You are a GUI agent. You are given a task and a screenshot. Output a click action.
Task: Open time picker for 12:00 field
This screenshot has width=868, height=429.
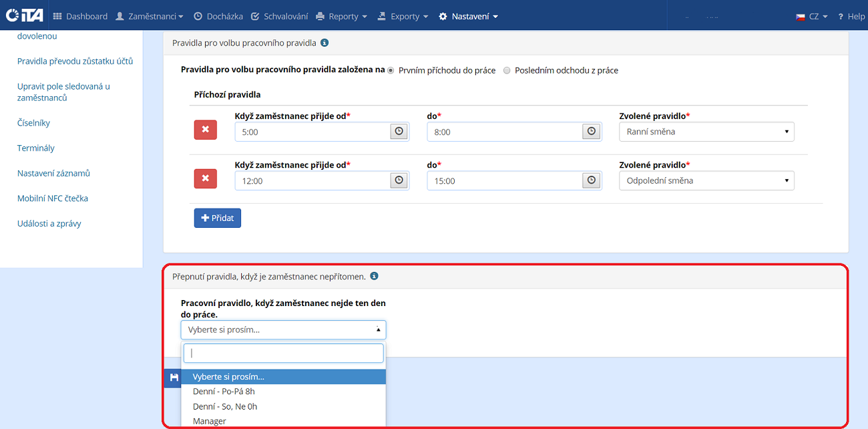(399, 180)
